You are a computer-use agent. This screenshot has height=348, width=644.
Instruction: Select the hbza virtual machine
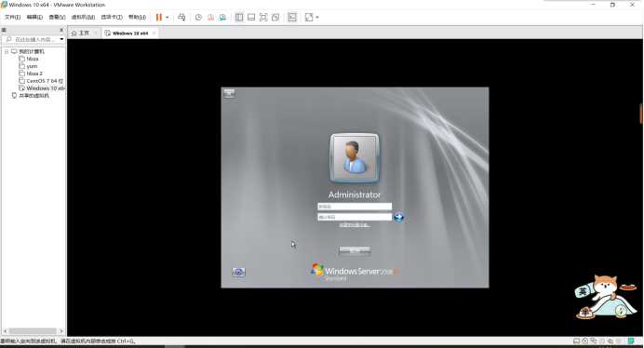click(x=33, y=60)
